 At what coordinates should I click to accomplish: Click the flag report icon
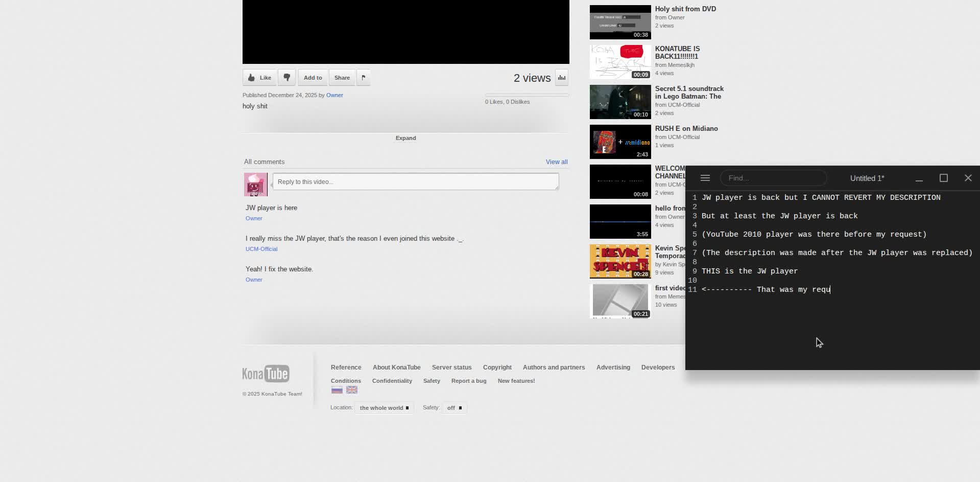(363, 78)
